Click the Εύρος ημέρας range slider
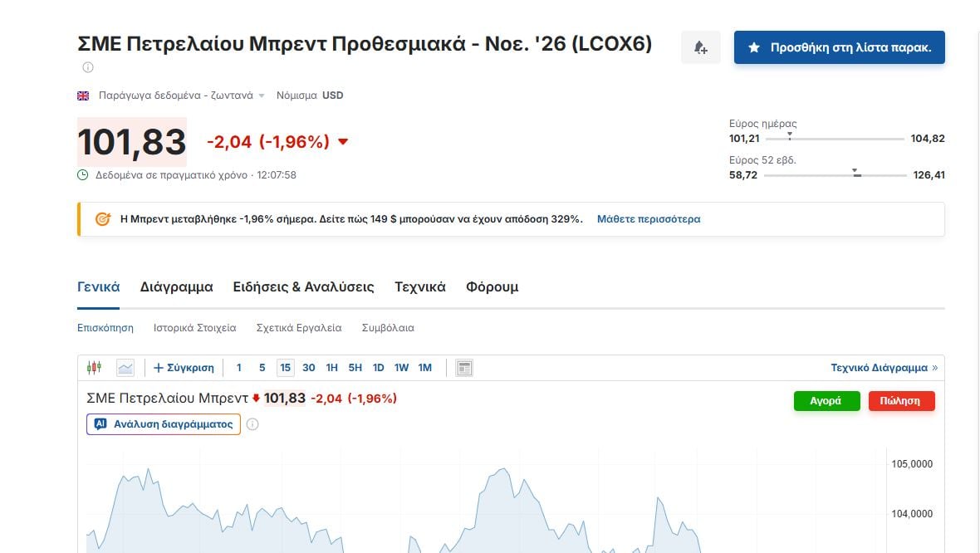This screenshot has height=553, width=980. click(x=835, y=139)
